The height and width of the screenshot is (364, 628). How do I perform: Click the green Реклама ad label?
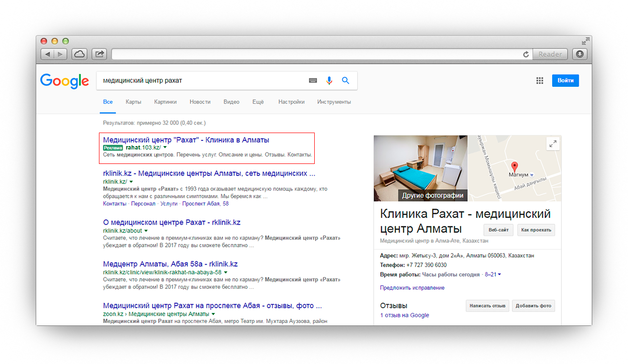(x=113, y=148)
